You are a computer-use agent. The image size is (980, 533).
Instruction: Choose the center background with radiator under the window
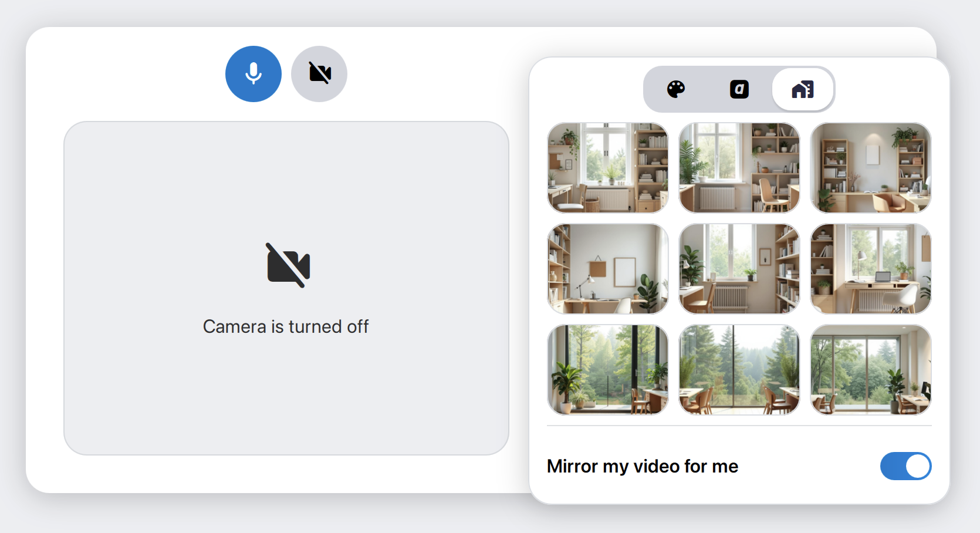click(739, 269)
